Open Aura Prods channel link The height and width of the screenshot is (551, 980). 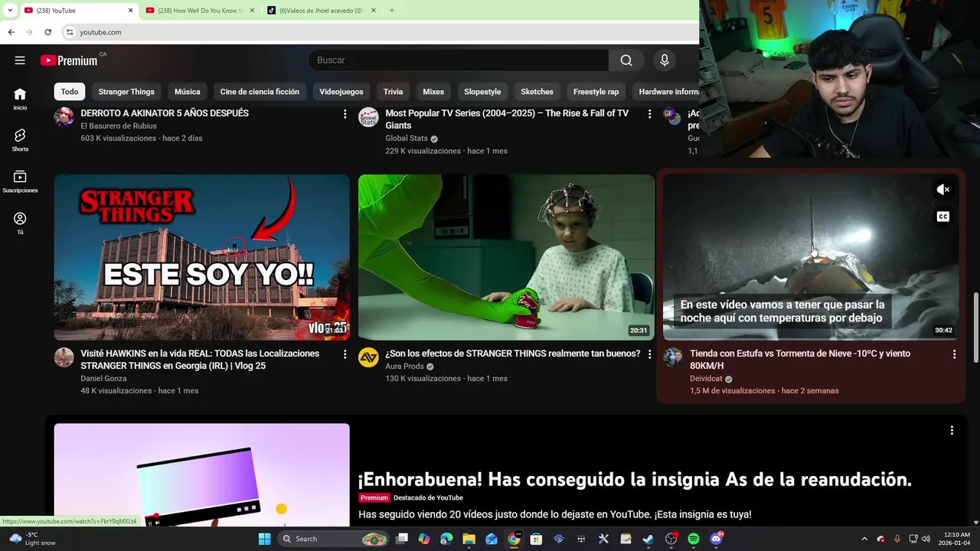tap(404, 367)
